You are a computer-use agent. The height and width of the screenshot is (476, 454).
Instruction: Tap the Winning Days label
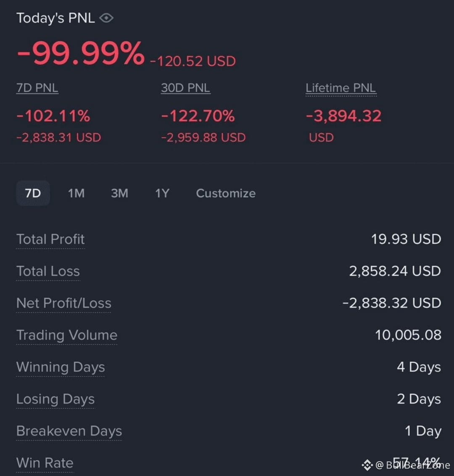coord(61,367)
